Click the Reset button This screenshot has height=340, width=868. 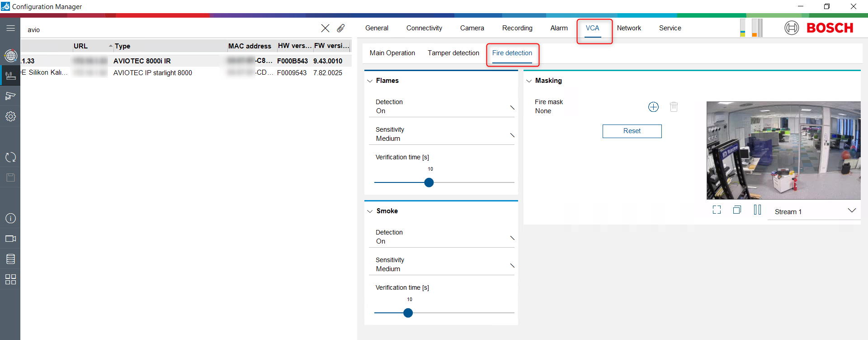click(x=632, y=131)
